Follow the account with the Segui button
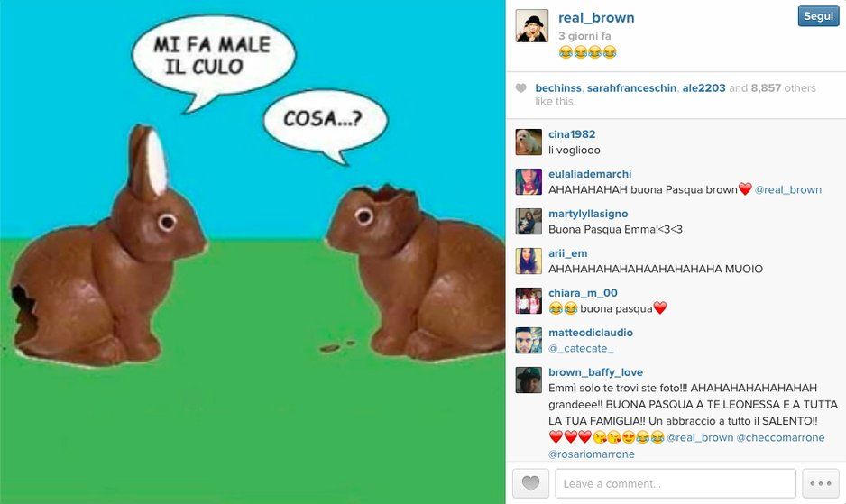The height and width of the screenshot is (504, 846). click(818, 16)
